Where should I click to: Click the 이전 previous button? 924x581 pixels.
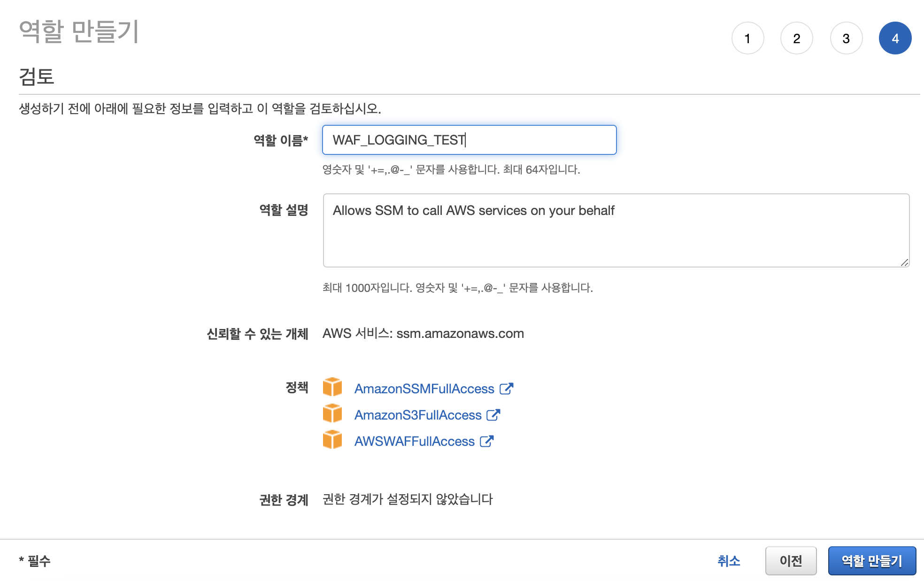pos(791,560)
